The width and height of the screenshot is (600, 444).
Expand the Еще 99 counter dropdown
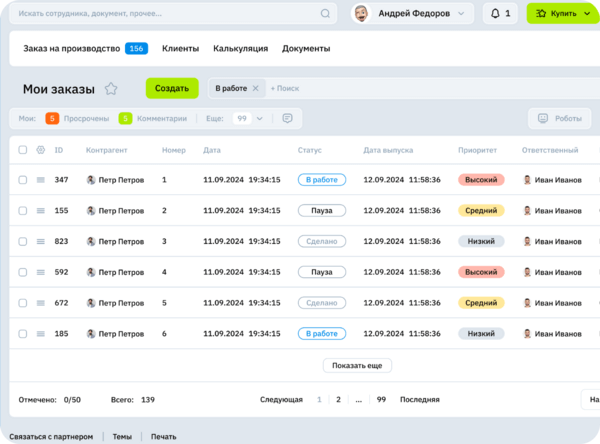click(260, 118)
